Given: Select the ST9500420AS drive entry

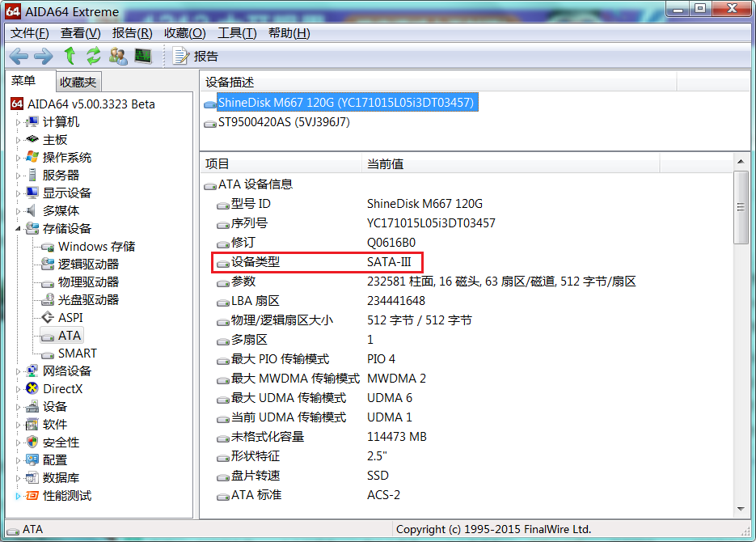Looking at the screenshot, I should (x=283, y=122).
